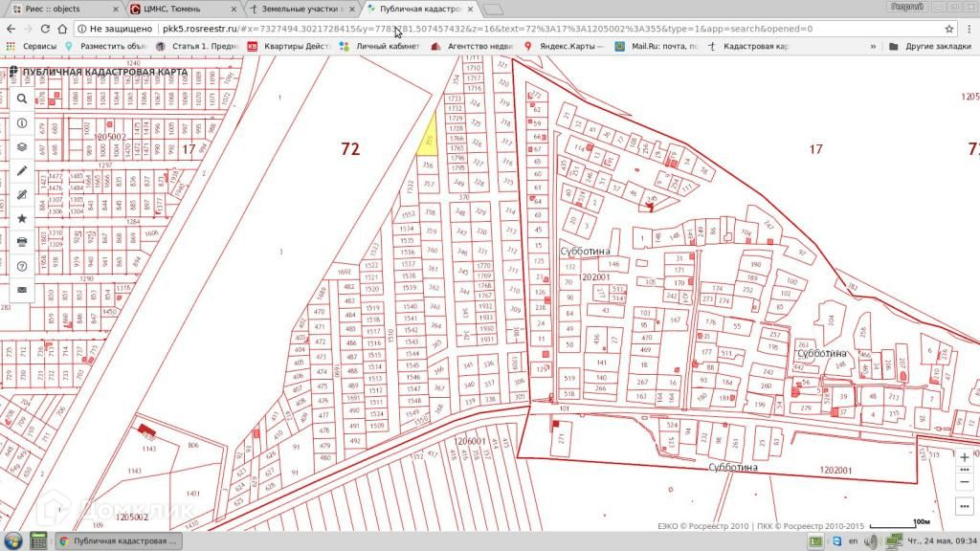Viewport: 980px width, 551px height.
Task: Click the envelope feedback icon
Action: [21, 290]
